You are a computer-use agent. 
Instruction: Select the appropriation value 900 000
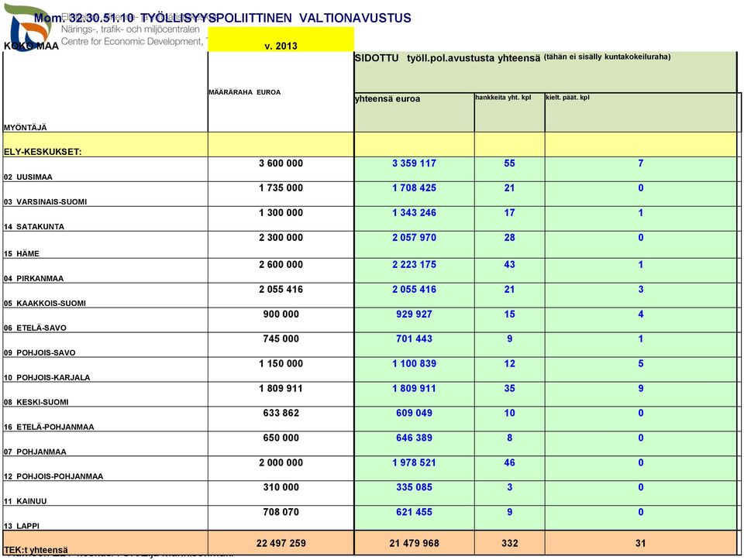click(281, 314)
